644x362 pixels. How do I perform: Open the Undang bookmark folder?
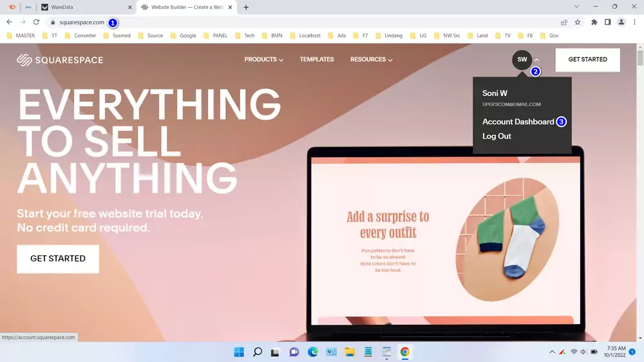point(389,35)
